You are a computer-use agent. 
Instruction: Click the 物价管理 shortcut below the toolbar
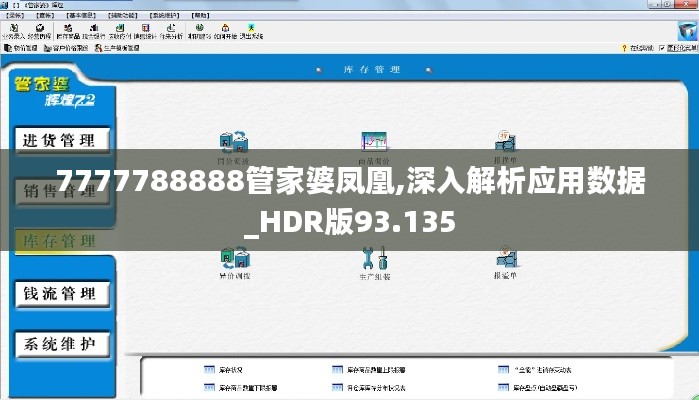coord(20,48)
